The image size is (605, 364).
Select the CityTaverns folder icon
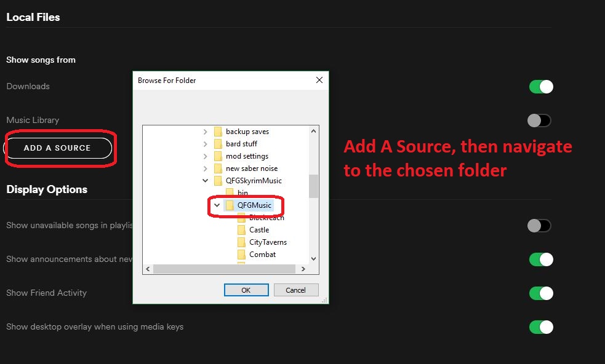click(x=241, y=242)
